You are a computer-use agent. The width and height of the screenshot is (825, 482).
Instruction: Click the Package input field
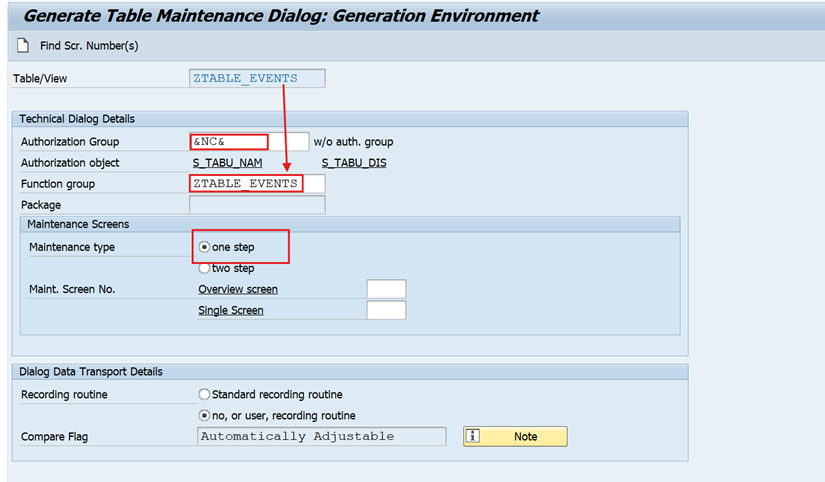[256, 205]
